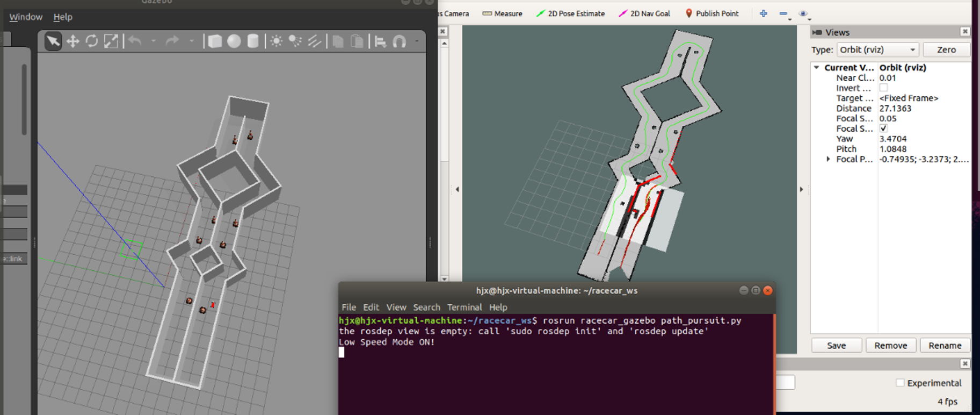This screenshot has height=415, width=980.
Task: Open the undo history dropdown arrow
Action: [154, 41]
